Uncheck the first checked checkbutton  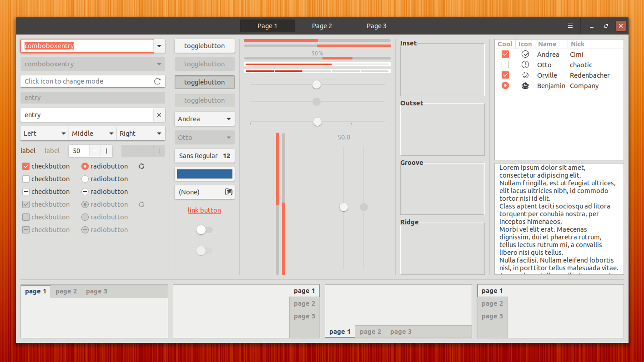coord(26,166)
